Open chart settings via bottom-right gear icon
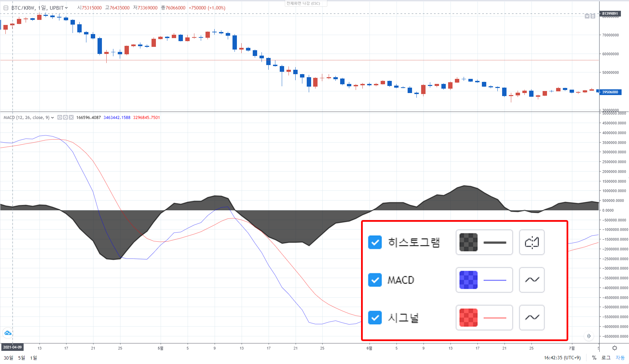This screenshot has height=364, width=629. point(615,348)
